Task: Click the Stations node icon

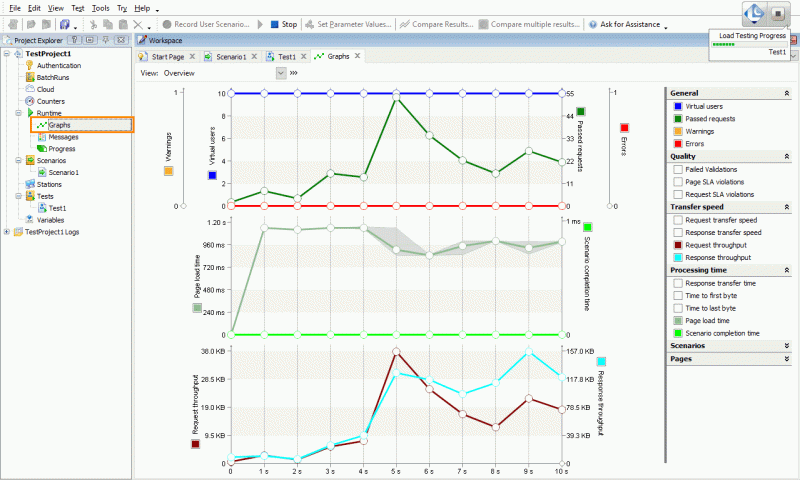Action: pyautogui.click(x=30, y=184)
